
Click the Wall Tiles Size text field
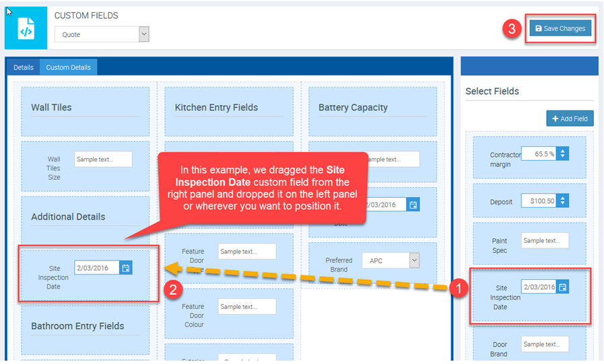click(103, 159)
